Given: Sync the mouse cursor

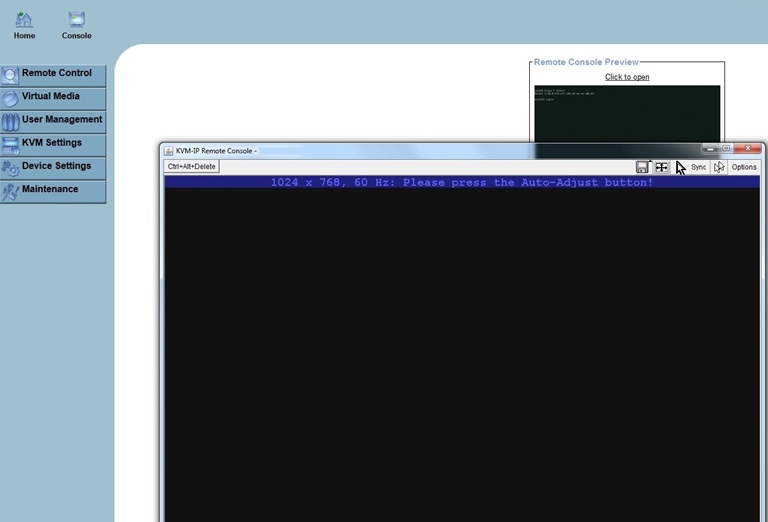Looking at the screenshot, I should tap(698, 167).
